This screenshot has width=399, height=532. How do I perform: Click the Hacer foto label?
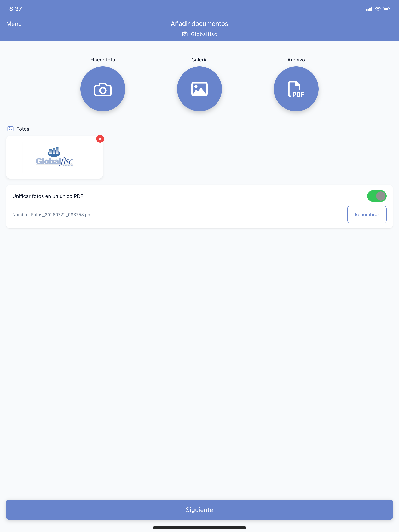(103, 60)
